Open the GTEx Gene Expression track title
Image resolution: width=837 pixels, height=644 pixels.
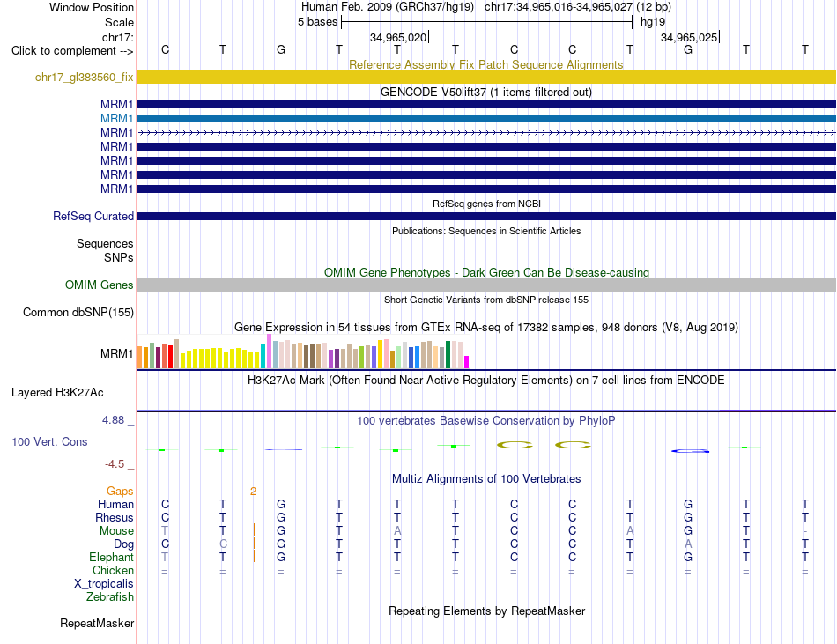click(486, 328)
